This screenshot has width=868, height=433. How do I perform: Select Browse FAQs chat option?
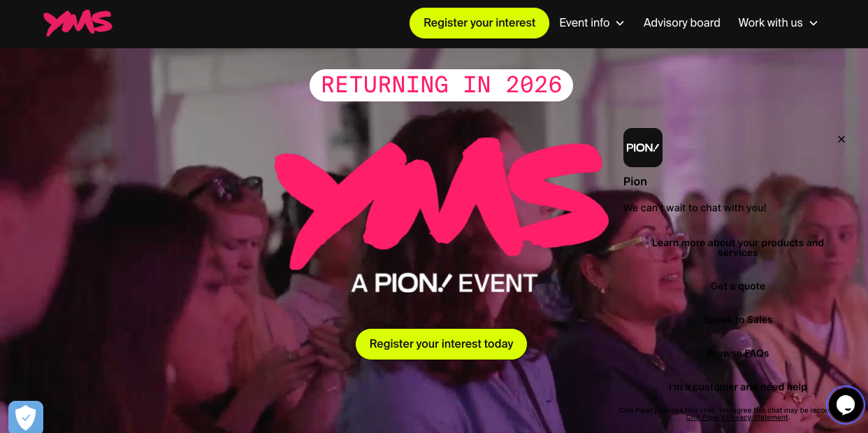[738, 353]
